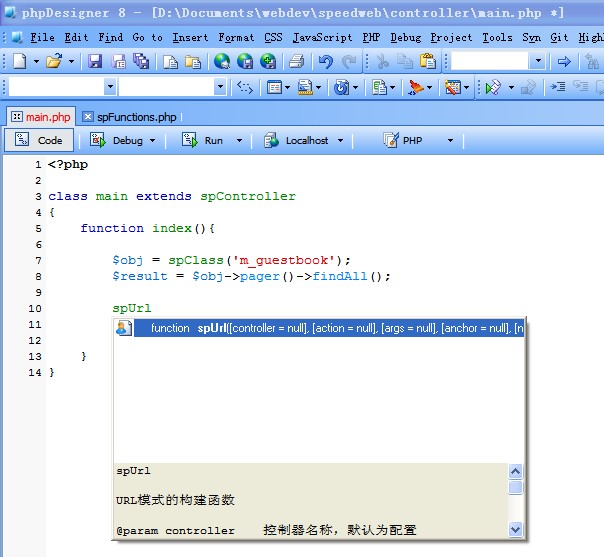Viewport: 604px width, 557px height.
Task: Click the Code view button
Action: pyautogui.click(x=39, y=140)
